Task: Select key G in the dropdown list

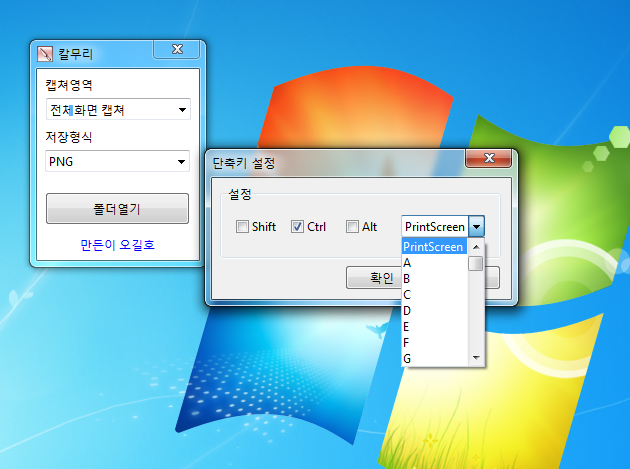Action: pyautogui.click(x=434, y=358)
